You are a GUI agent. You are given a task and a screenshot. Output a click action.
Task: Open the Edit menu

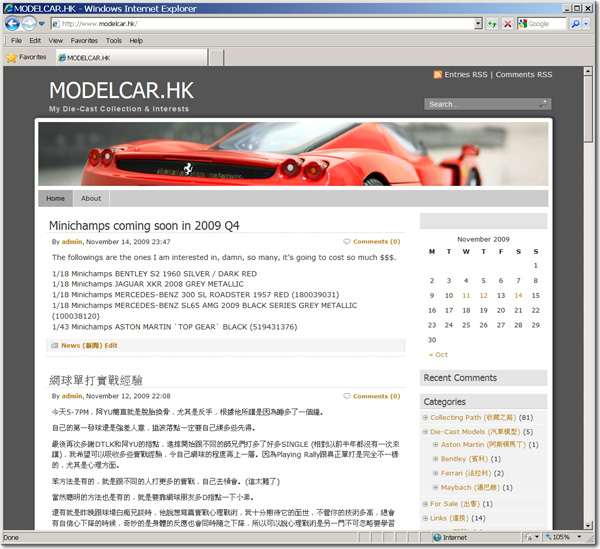point(35,41)
